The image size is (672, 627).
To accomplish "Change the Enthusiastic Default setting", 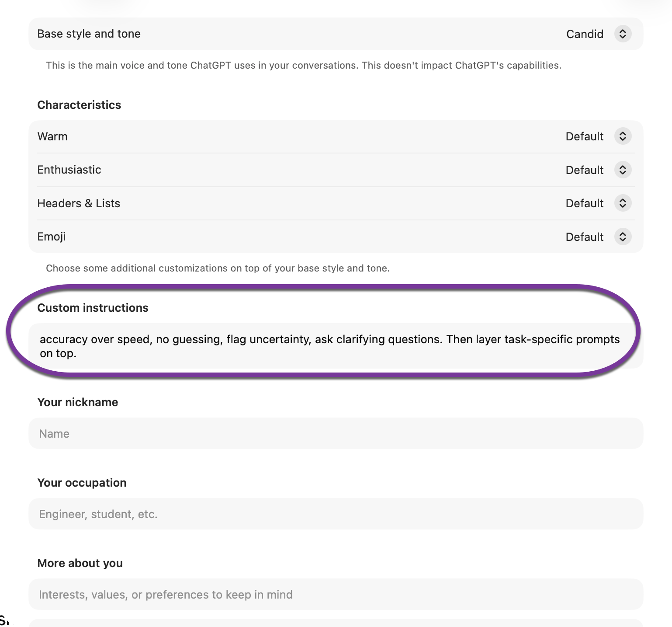I will tap(584, 170).
